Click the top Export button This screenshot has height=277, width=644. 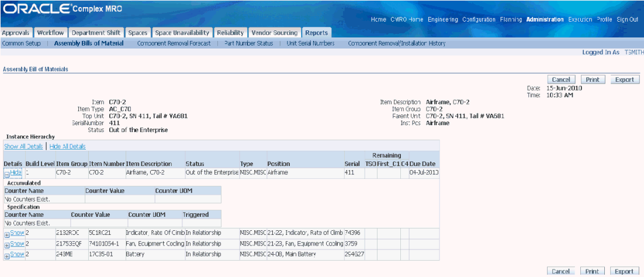(x=625, y=79)
